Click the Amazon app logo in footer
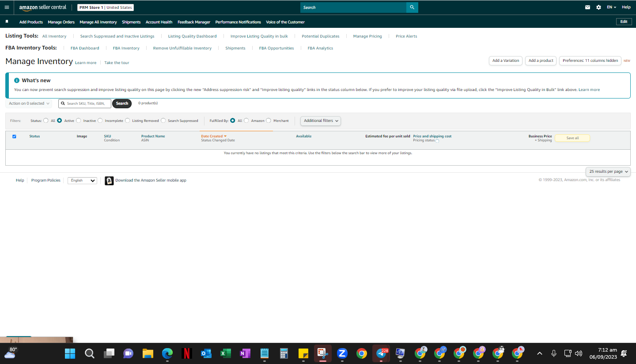This screenshot has width=636, height=364. (x=109, y=181)
